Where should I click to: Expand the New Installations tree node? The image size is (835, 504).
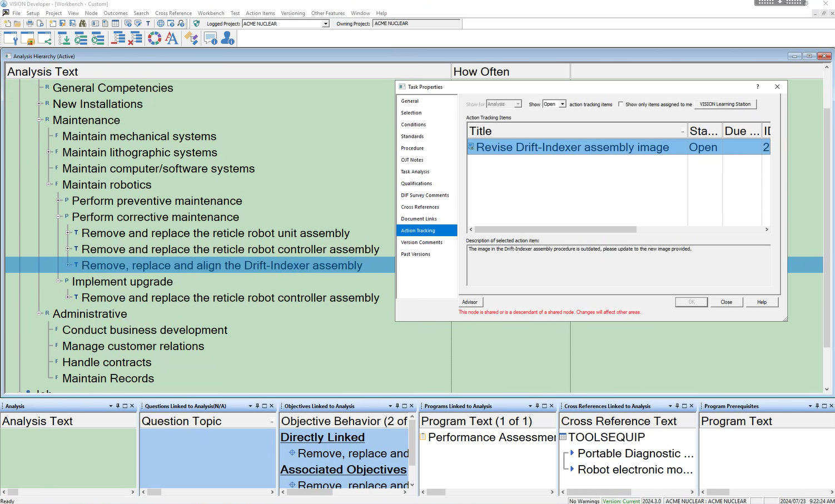(39, 104)
